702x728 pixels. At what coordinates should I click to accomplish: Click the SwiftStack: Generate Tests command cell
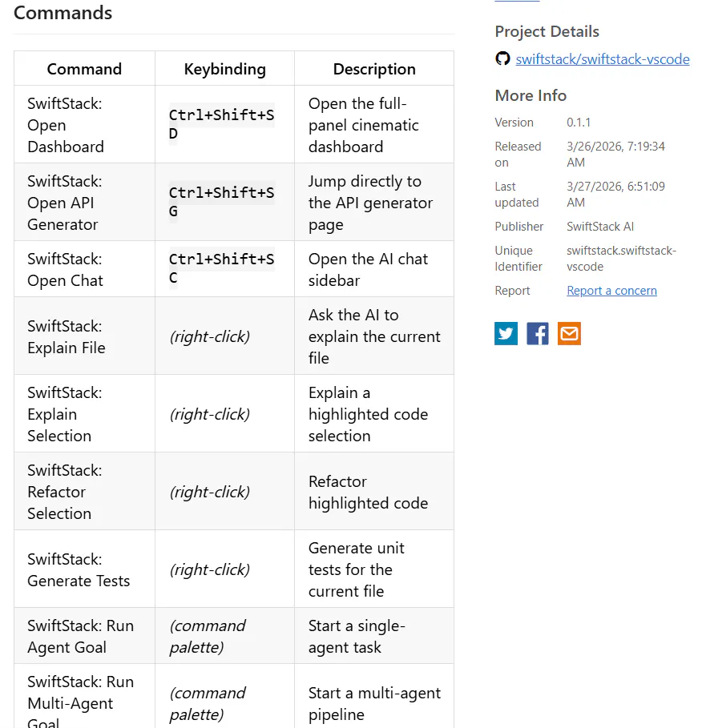tap(85, 569)
